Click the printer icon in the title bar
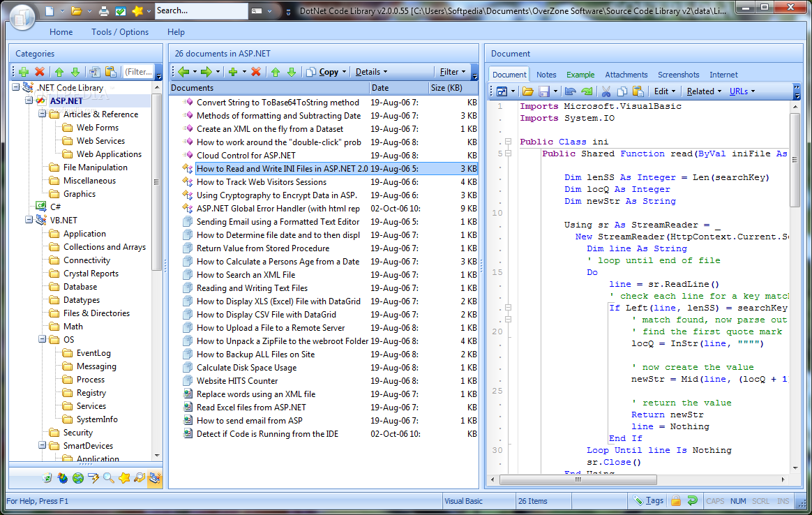The height and width of the screenshot is (515, 812). point(104,11)
